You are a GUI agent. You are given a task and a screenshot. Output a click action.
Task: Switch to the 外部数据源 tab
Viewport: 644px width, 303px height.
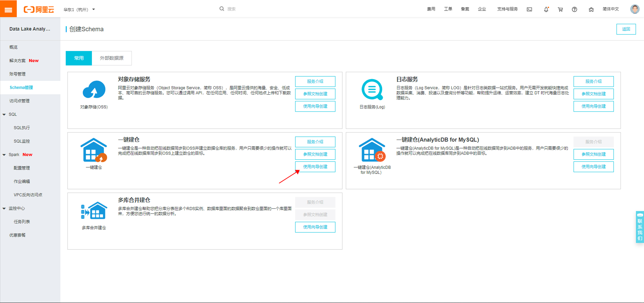point(112,58)
